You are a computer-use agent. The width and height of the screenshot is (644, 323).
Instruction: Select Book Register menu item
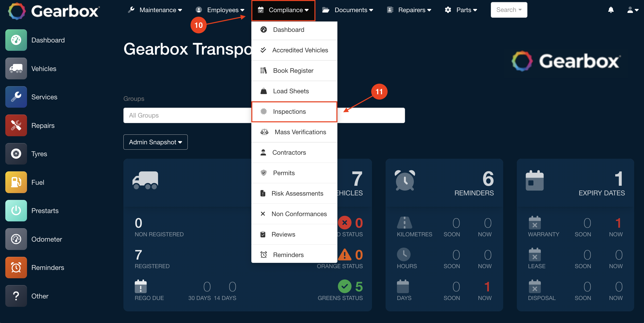click(294, 71)
